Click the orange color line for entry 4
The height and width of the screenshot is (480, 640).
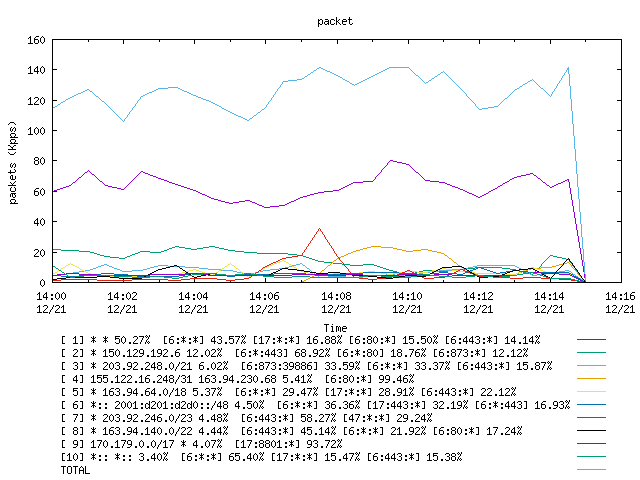(591, 378)
